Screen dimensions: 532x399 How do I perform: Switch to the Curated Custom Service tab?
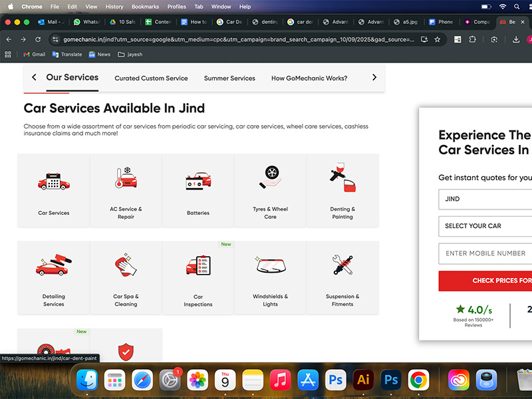coord(151,78)
